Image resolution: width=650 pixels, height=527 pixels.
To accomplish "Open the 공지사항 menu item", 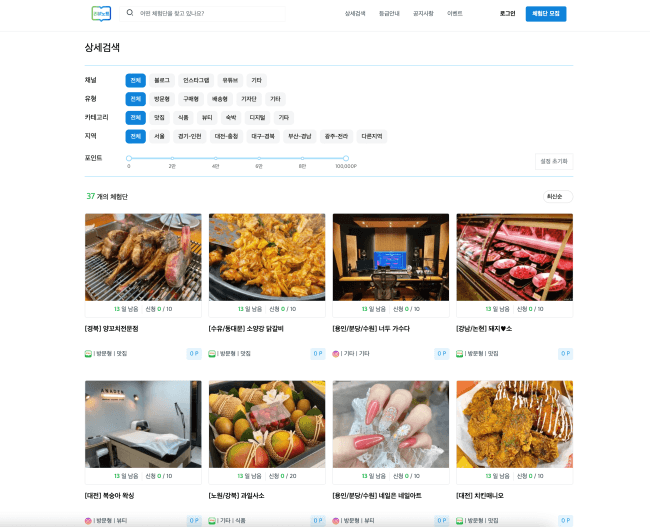I will [423, 14].
